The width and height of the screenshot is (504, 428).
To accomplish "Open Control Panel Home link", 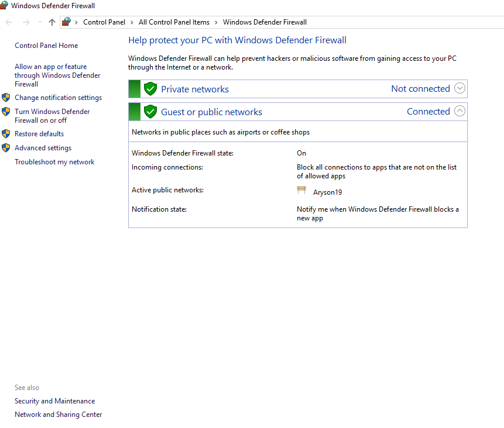I will click(x=46, y=46).
